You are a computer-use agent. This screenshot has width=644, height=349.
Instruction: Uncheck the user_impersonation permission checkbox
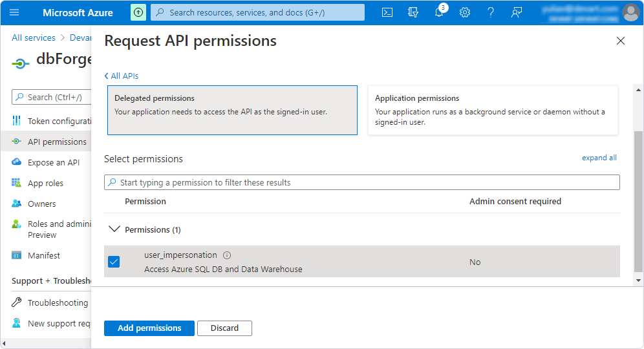coord(114,262)
